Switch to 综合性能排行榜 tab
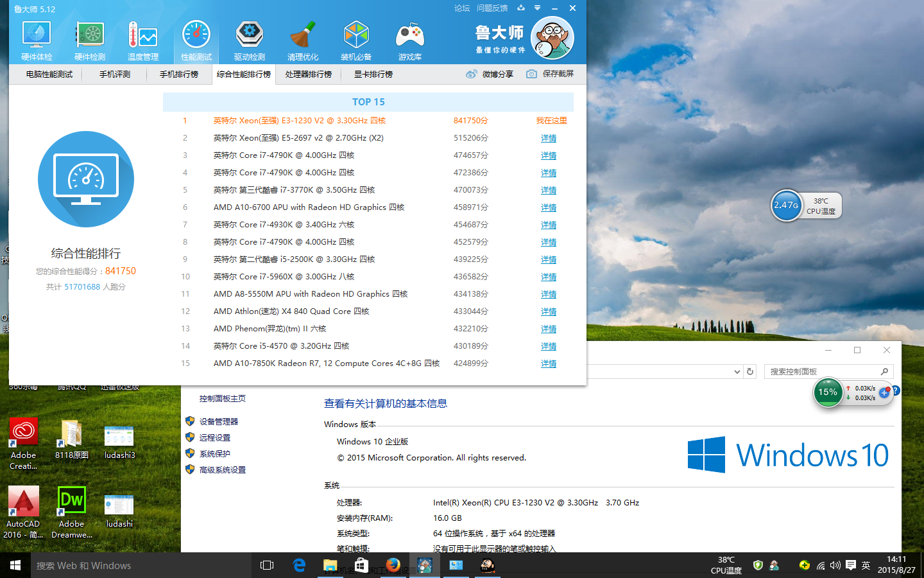 (244, 74)
